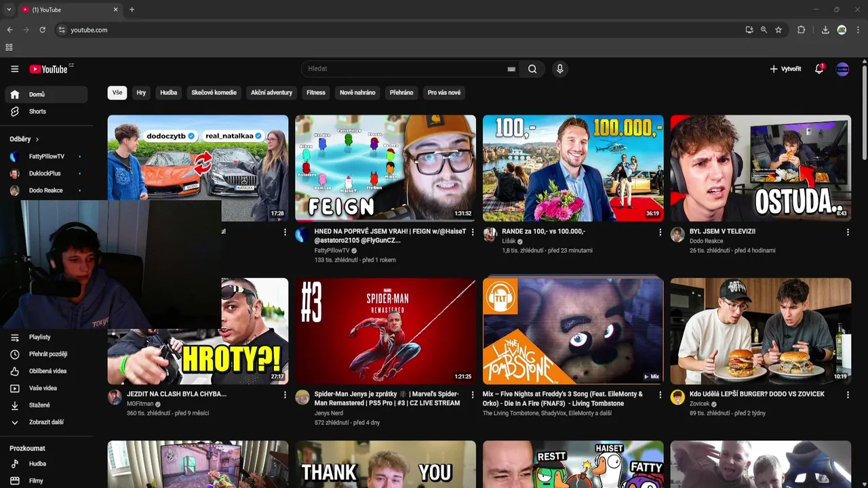Click the YouTube logo
This screenshot has width=868, height=488.
coord(48,69)
